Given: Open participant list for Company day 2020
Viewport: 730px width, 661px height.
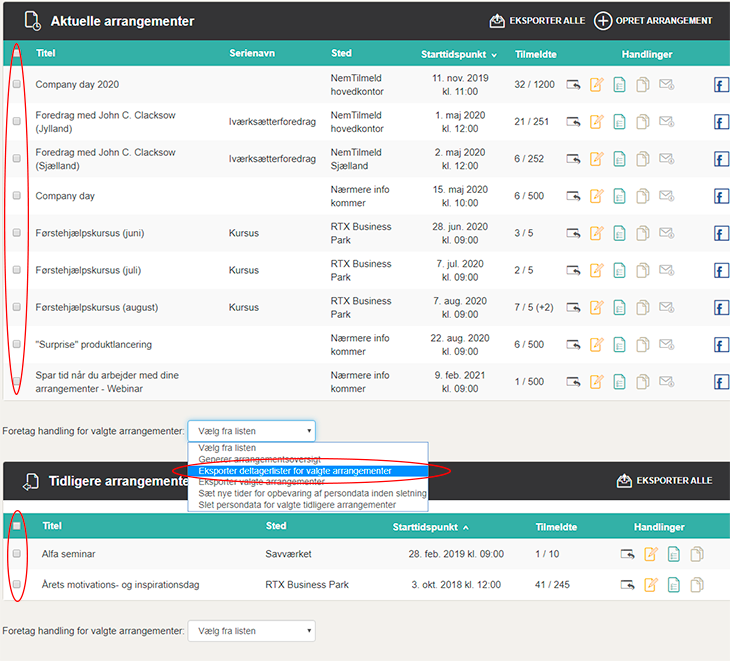Looking at the screenshot, I should click(x=619, y=85).
